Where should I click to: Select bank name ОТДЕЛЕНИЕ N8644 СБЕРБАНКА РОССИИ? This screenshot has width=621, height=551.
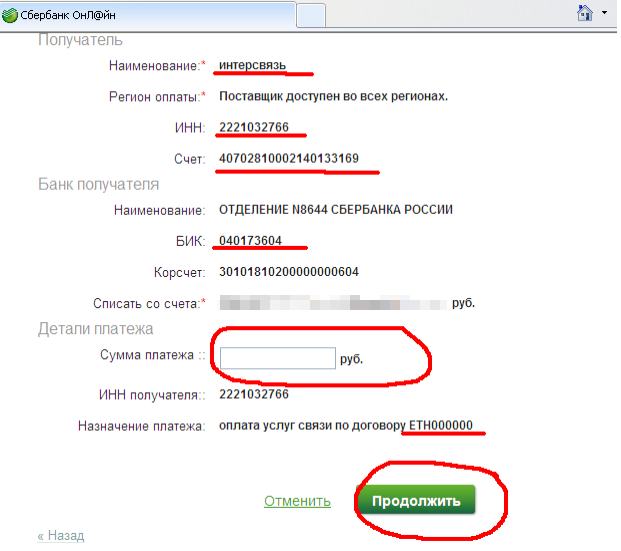[336, 209]
